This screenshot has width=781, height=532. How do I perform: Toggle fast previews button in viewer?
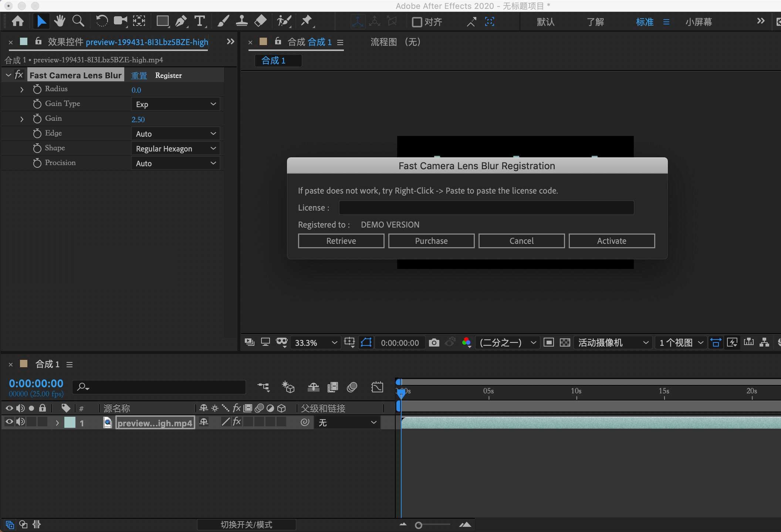[x=732, y=342]
